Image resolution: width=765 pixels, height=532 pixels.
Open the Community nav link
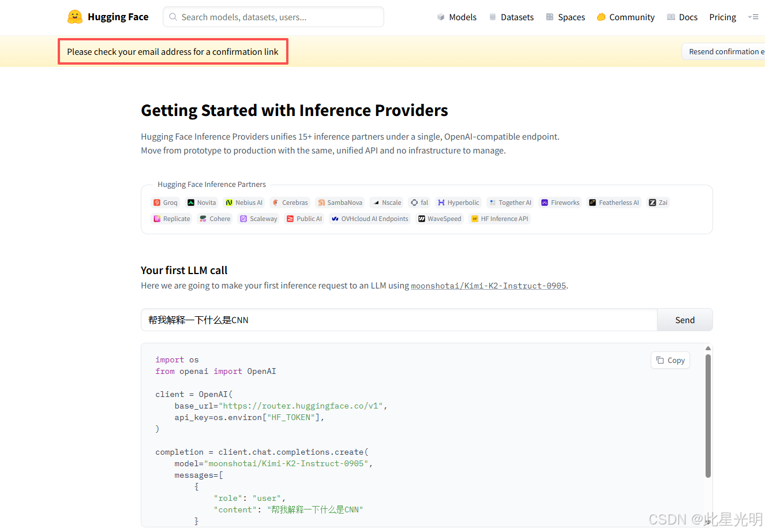tap(632, 17)
